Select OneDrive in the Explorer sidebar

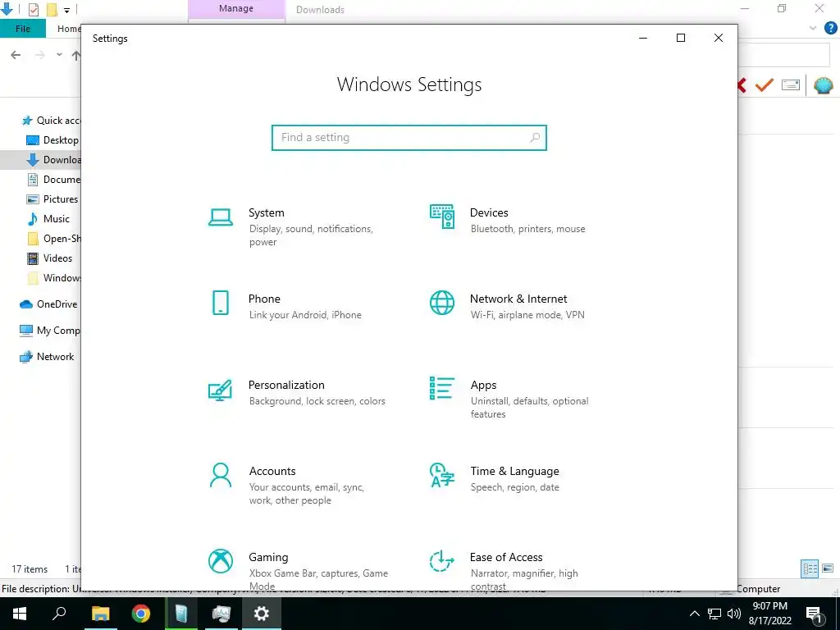(x=48, y=304)
